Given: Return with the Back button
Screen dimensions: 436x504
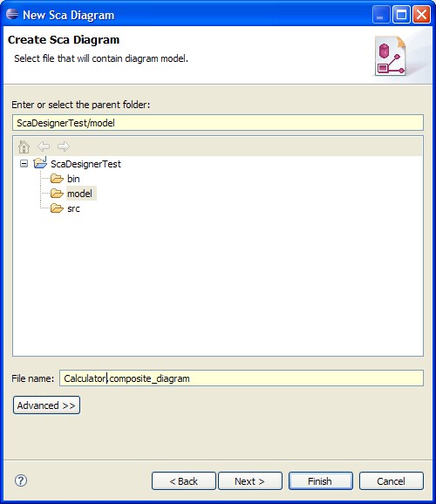Looking at the screenshot, I should pos(184,481).
